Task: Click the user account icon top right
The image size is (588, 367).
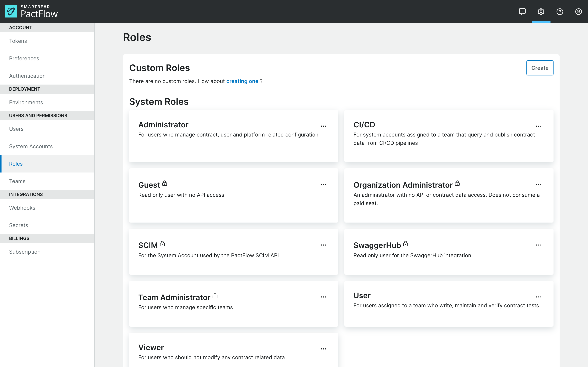Action: 579,11
